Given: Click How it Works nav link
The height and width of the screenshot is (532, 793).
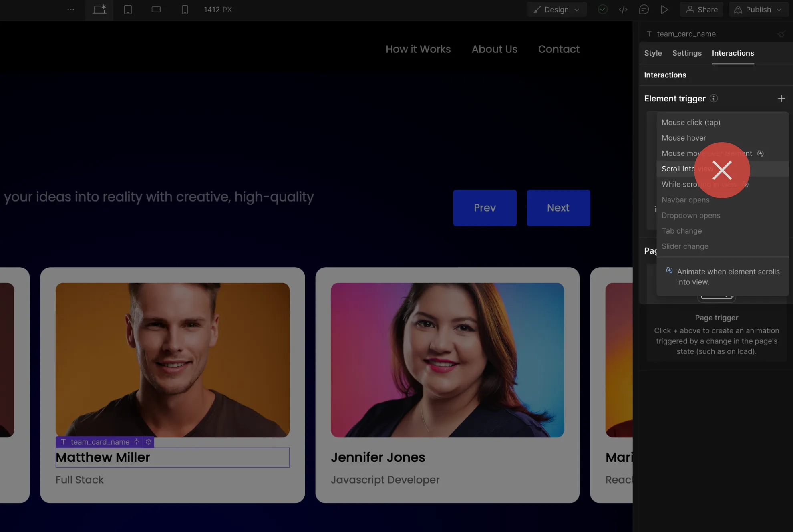Looking at the screenshot, I should pyautogui.click(x=418, y=49).
